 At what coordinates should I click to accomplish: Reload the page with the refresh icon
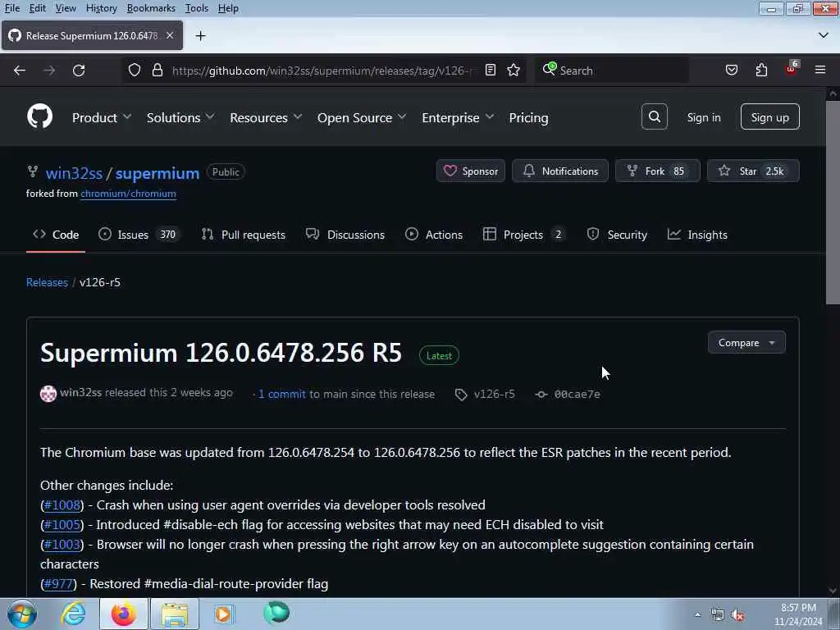[x=79, y=71]
